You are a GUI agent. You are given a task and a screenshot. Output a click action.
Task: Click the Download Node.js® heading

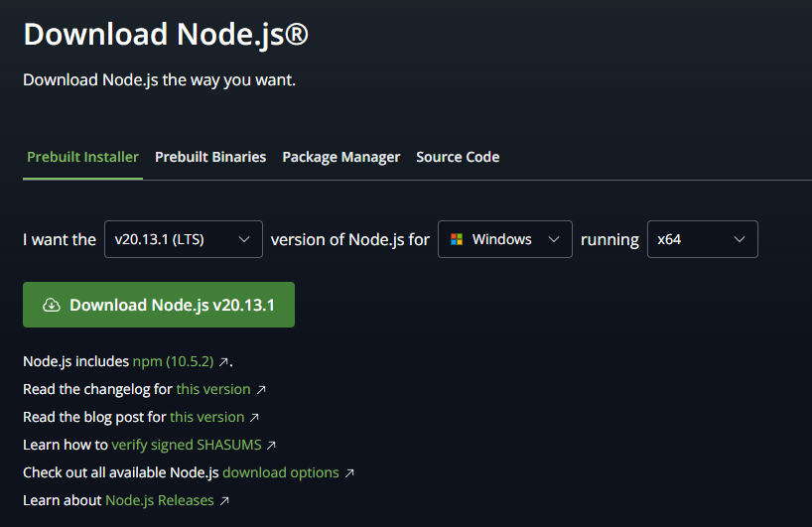point(166,34)
